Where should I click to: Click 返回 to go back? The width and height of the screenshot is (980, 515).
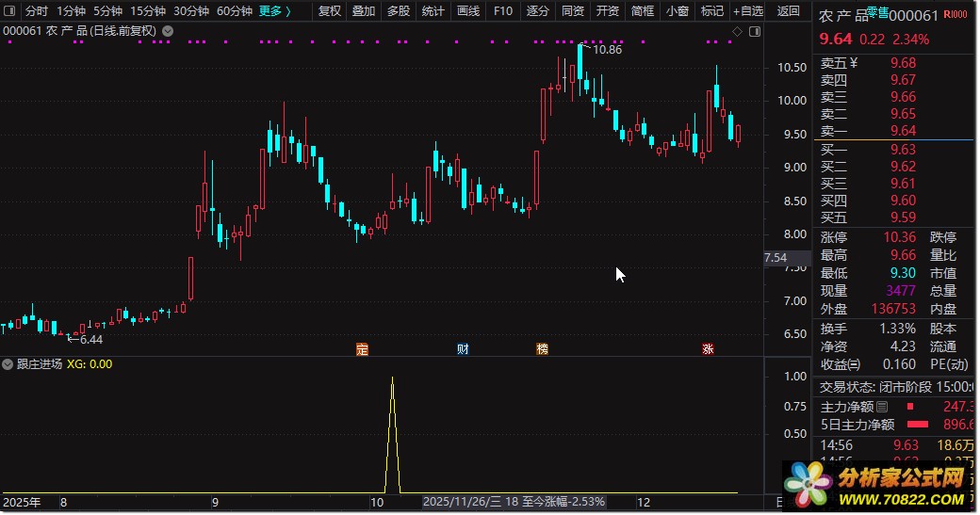pyautogui.click(x=788, y=10)
